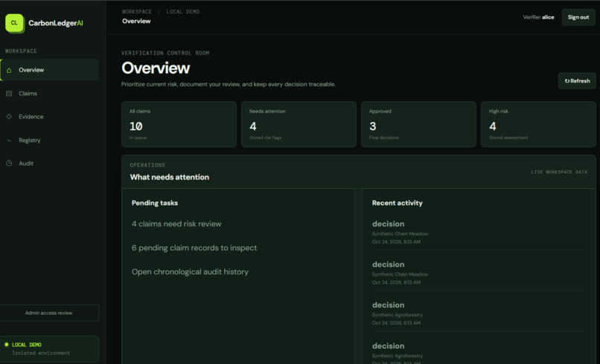This screenshot has width=600, height=364.
Task: Click the 'Final decisions' caption
Action: click(384, 138)
